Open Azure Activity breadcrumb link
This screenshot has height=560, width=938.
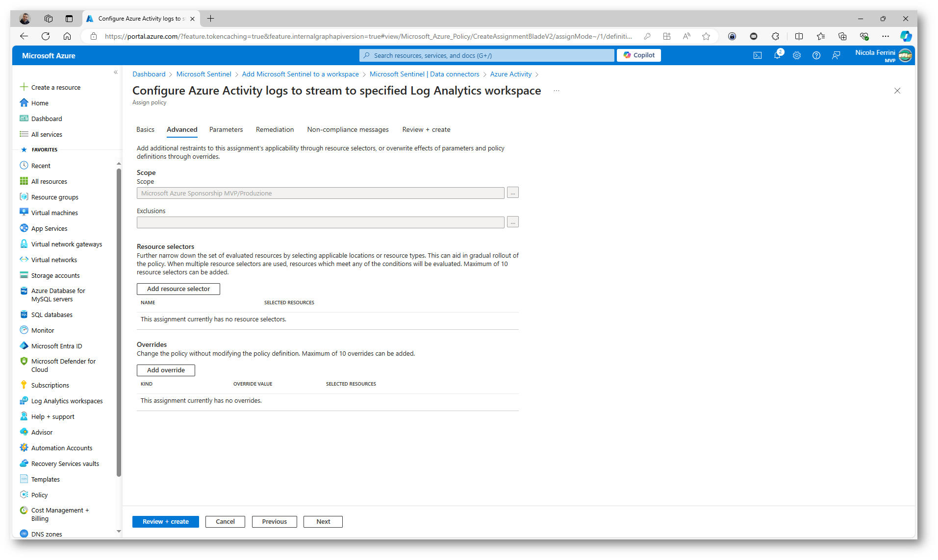tap(511, 74)
